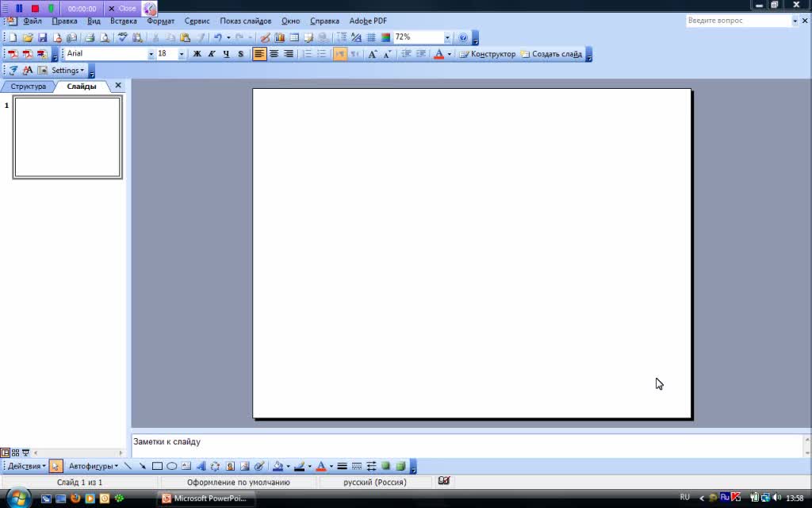812x508 pixels.
Task: Select the Rectangle drawing tool
Action: click(x=157, y=467)
